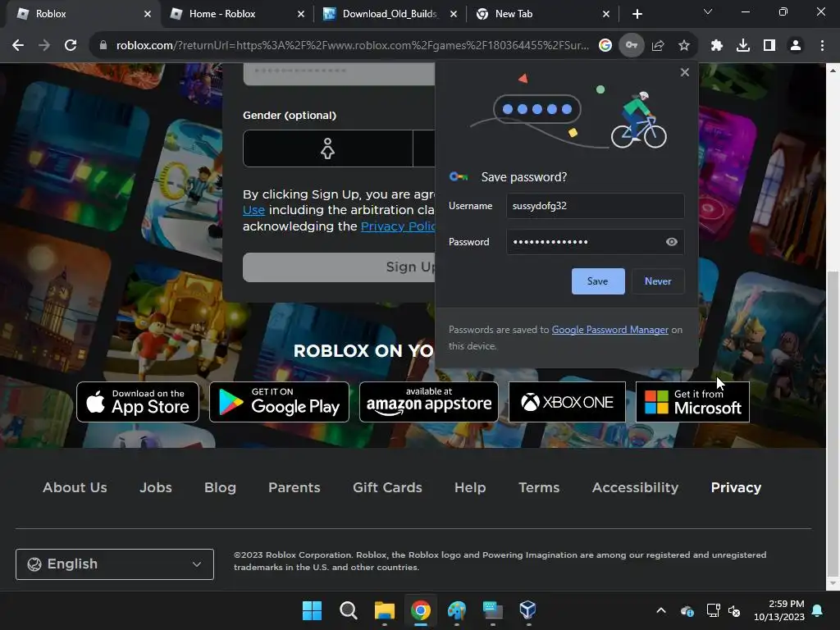Open the About Us footer link
This screenshot has height=630, width=840.
point(75,487)
